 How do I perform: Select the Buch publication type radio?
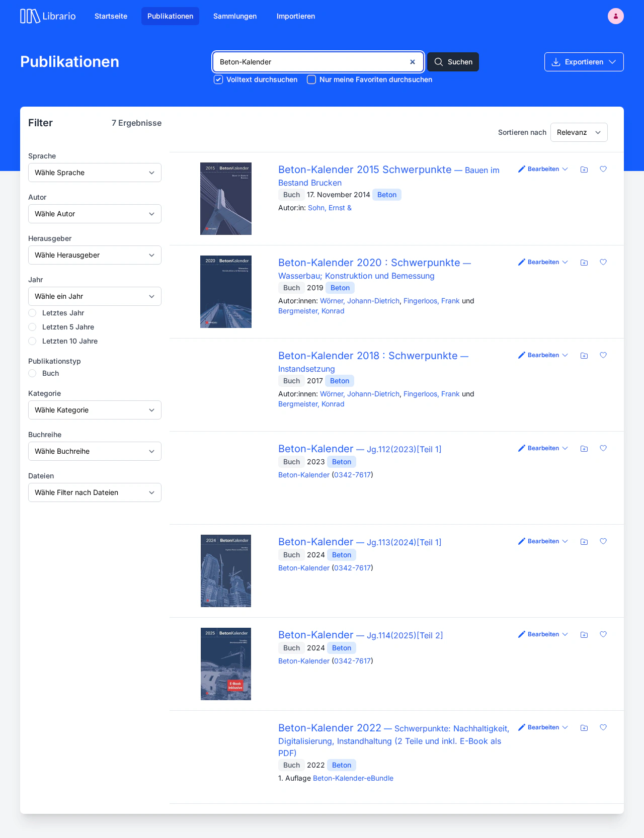coord(32,373)
